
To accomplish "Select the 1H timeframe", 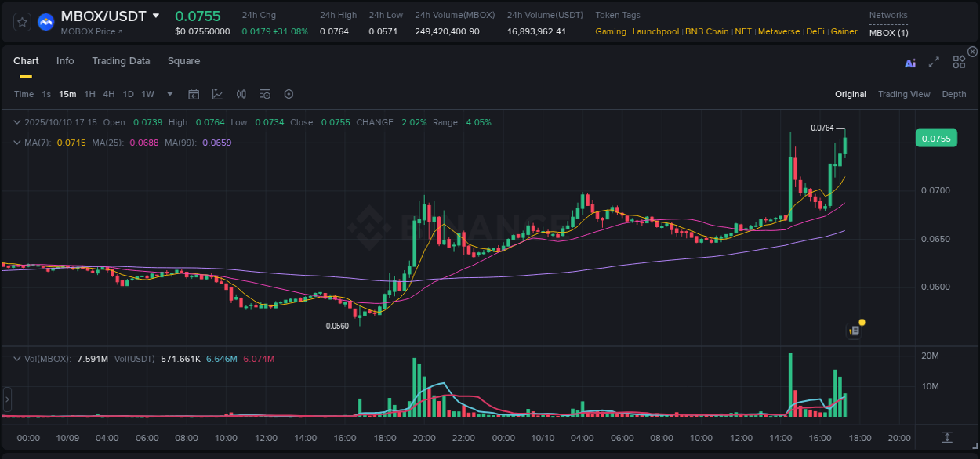I will 89,94.
